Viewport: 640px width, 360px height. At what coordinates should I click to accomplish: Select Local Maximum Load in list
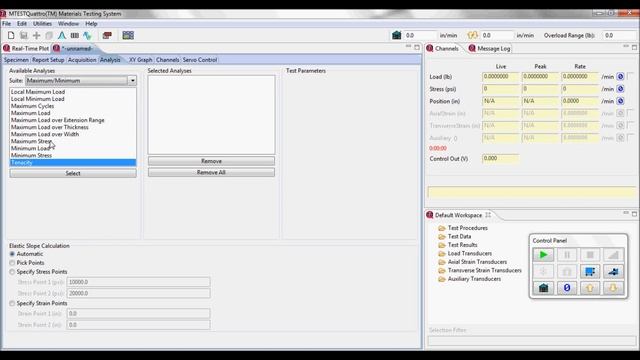(x=38, y=92)
